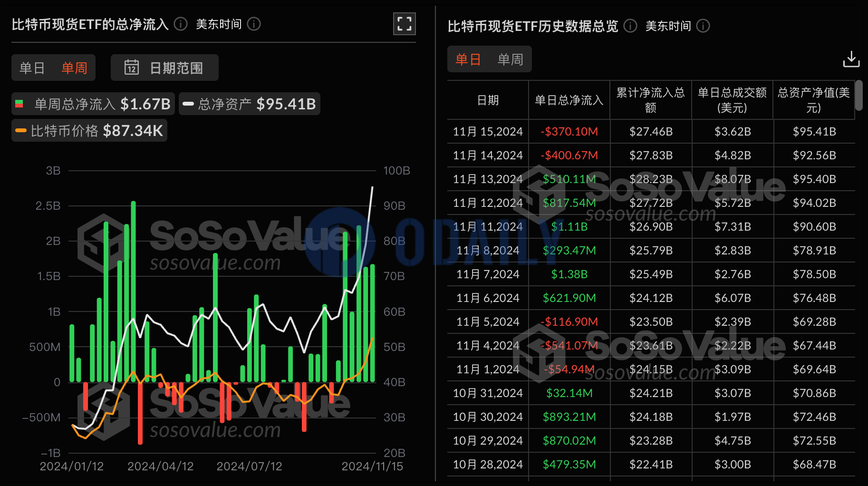
Task: Click the $23.28B cumulative inflow cell
Action: pyautogui.click(x=651, y=440)
